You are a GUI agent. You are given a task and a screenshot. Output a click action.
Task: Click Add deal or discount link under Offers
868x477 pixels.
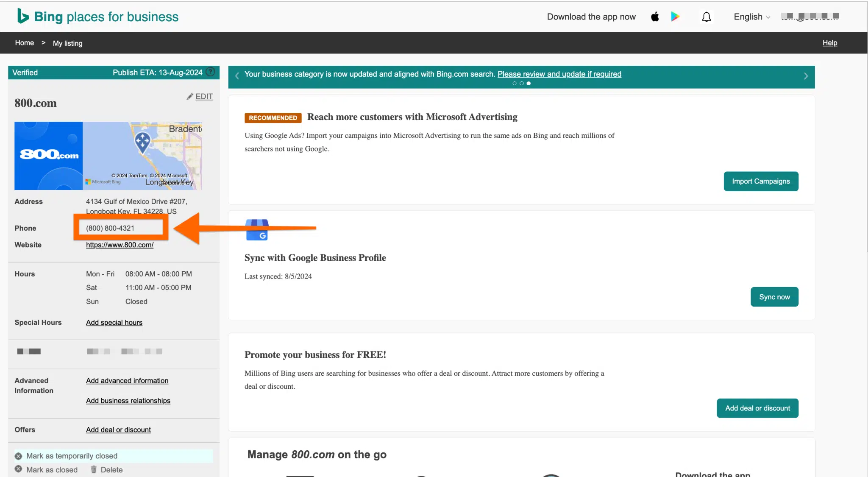tap(119, 430)
